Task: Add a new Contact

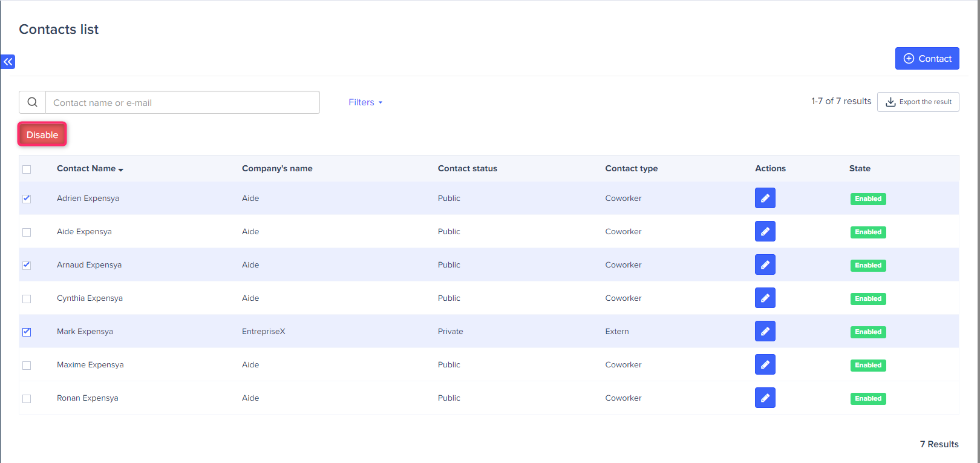Action: pyautogui.click(x=927, y=59)
